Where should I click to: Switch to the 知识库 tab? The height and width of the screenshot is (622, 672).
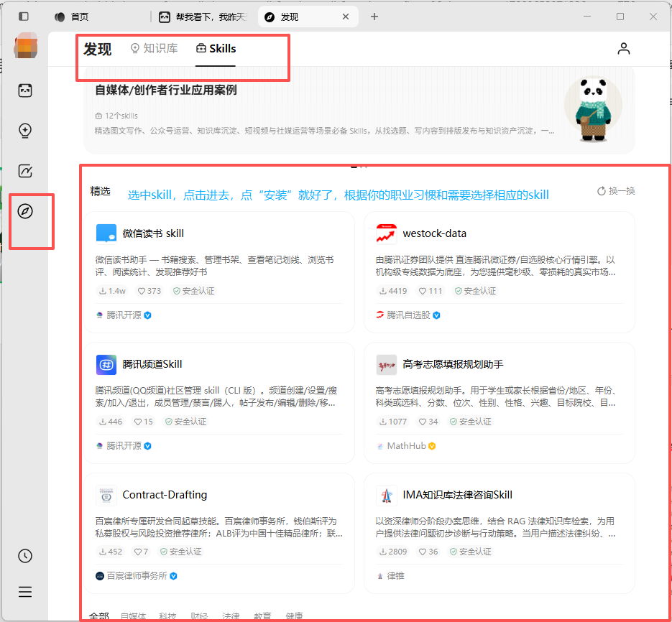point(155,48)
